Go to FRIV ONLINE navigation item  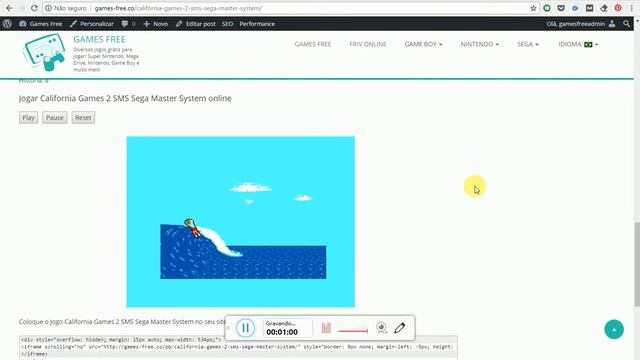point(368,44)
